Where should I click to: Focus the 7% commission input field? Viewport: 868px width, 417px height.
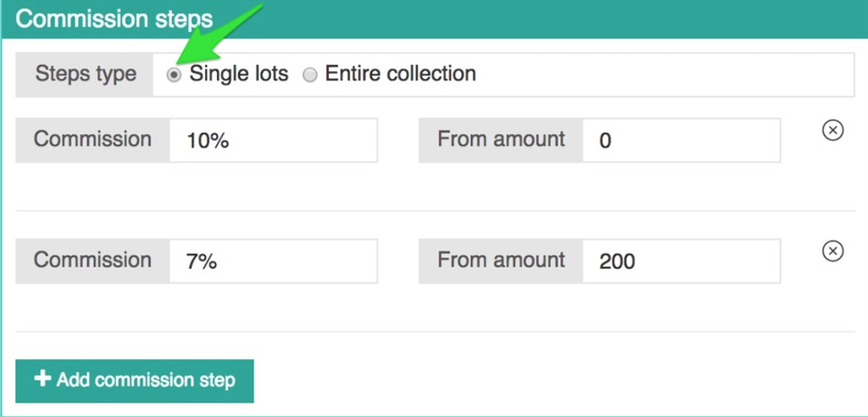(273, 261)
